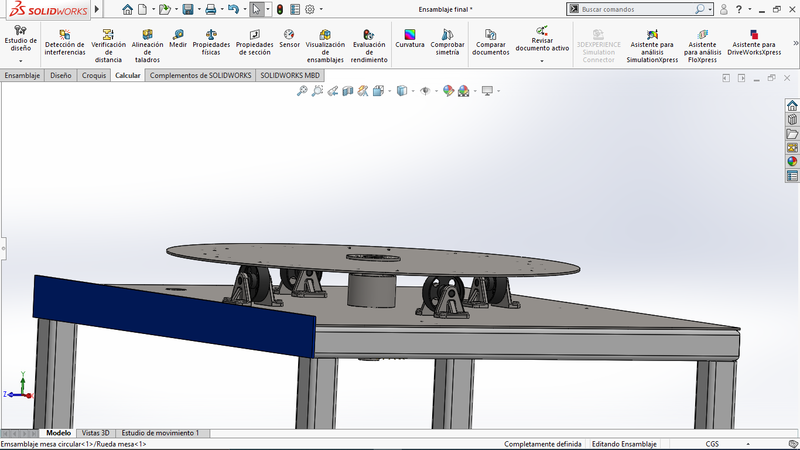
Task: Open file properties list icon
Action: 295,9
